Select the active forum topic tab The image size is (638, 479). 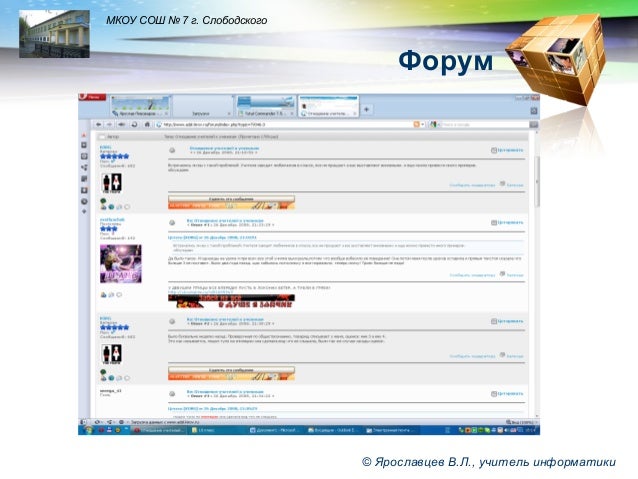click(328, 106)
